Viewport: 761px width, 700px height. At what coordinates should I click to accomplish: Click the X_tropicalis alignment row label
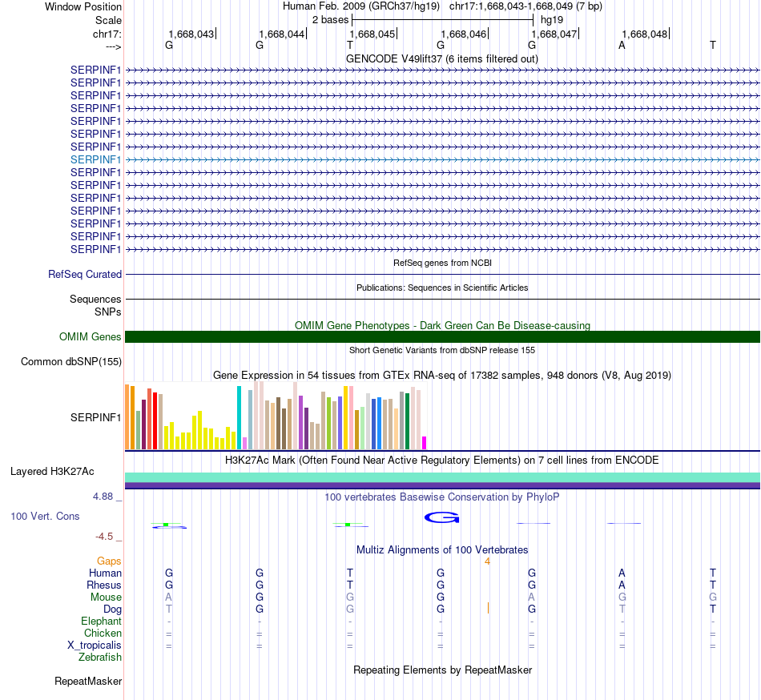point(95,646)
